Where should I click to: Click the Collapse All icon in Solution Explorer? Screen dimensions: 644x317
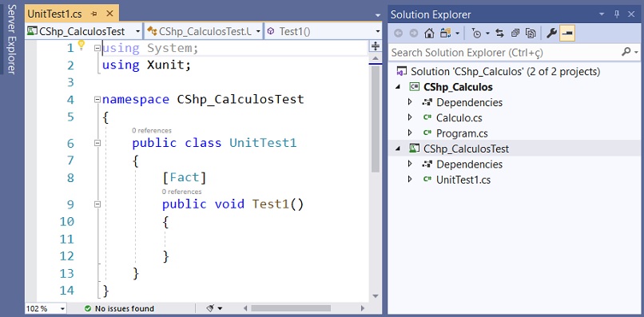click(515, 34)
